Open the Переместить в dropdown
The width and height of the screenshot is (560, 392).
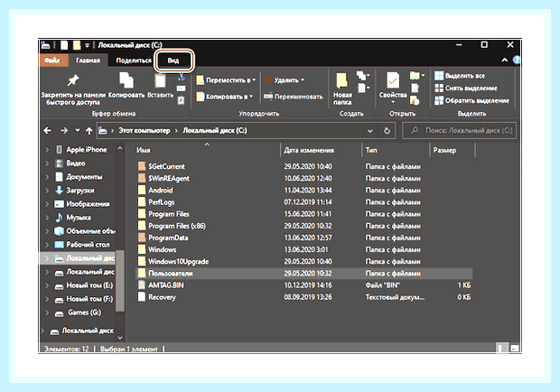[226, 80]
